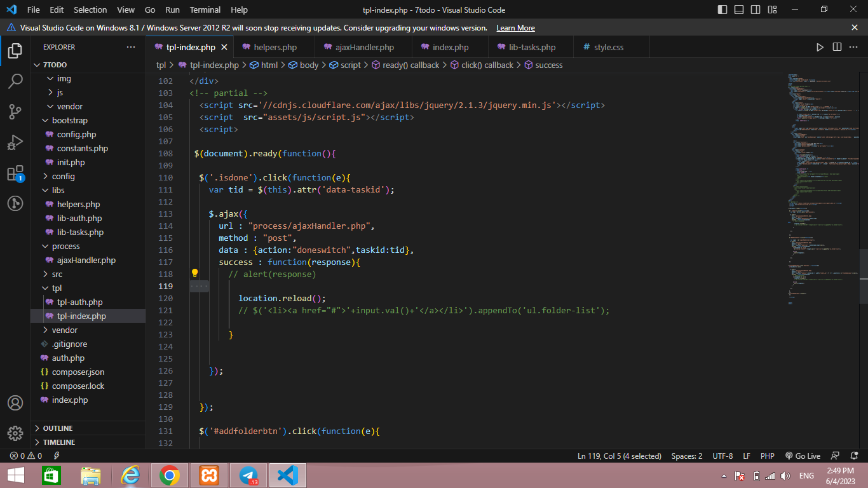Open composer.json in Explorer

tap(88, 372)
